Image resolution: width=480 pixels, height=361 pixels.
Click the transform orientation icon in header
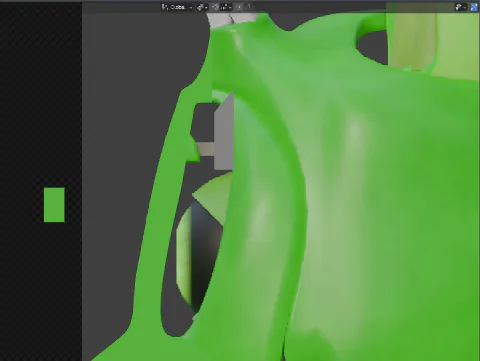[x=165, y=7]
